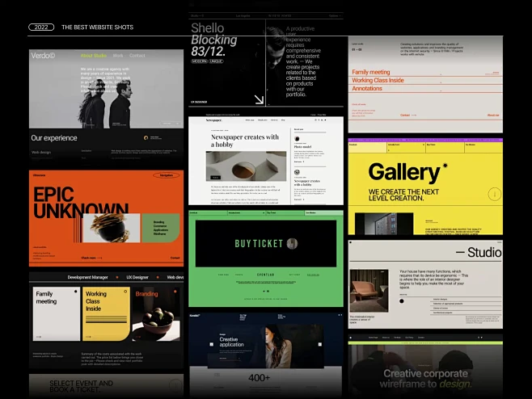
Task: Open the Work menu on Verdo site
Action: pos(118,56)
